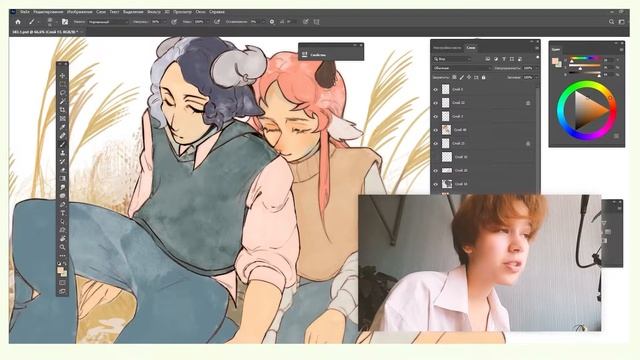Hide the Слой 20 layer
640x360 pixels.
tap(436, 170)
